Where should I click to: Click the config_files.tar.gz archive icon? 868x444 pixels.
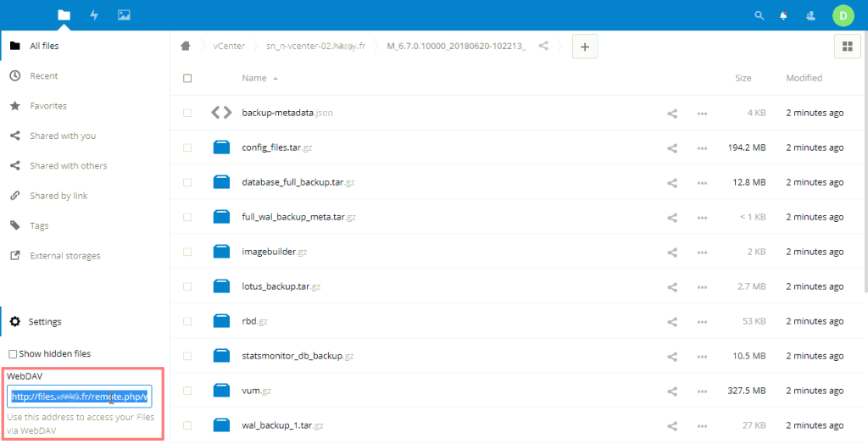pos(221,147)
